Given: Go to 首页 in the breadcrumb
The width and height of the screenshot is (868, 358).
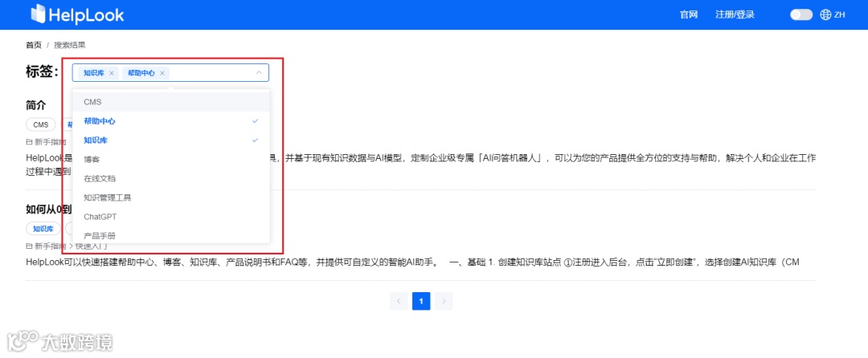Looking at the screenshot, I should tap(33, 45).
